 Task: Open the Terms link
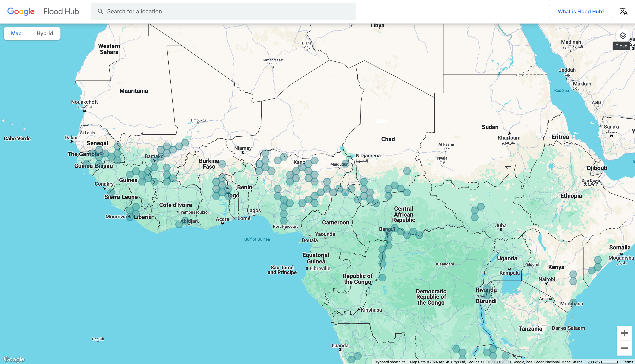click(x=627, y=362)
